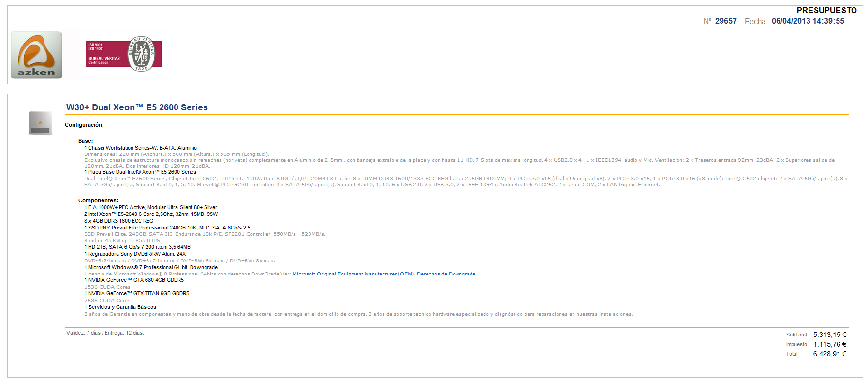Select the Chasis Workstation Series-W. E-ATX line
The image size is (868, 382).
click(x=140, y=148)
